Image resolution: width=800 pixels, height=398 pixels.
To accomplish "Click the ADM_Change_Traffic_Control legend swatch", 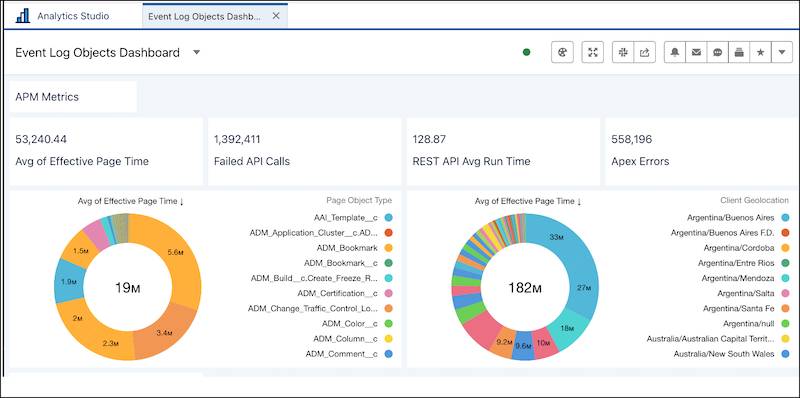I will pyautogui.click(x=388, y=309).
